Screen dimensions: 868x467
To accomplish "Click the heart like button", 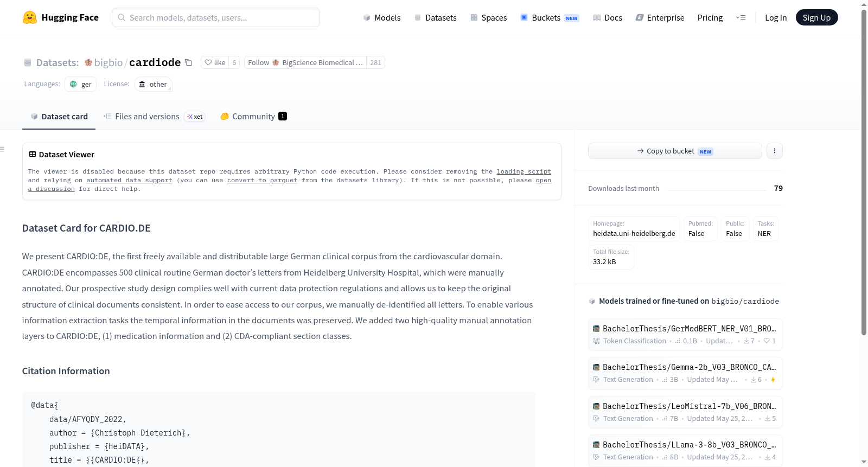I will [215, 62].
